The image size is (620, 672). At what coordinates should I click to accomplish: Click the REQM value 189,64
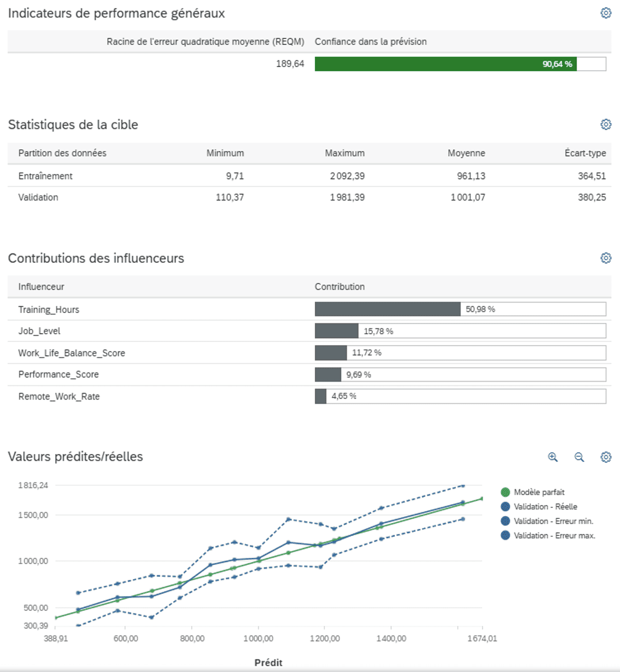coord(290,64)
